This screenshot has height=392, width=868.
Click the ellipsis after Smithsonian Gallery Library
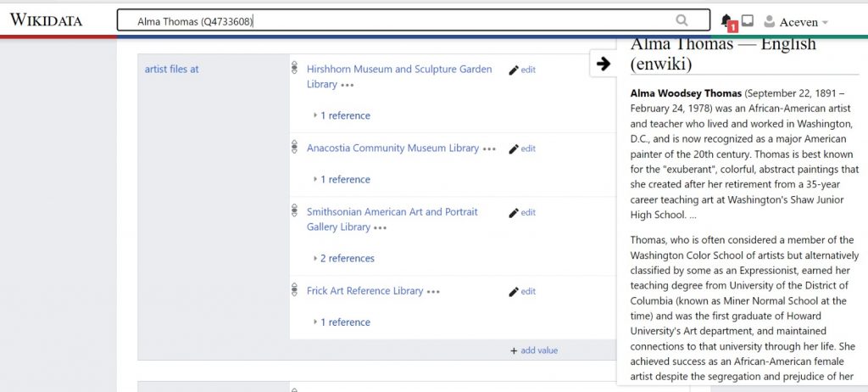click(380, 228)
